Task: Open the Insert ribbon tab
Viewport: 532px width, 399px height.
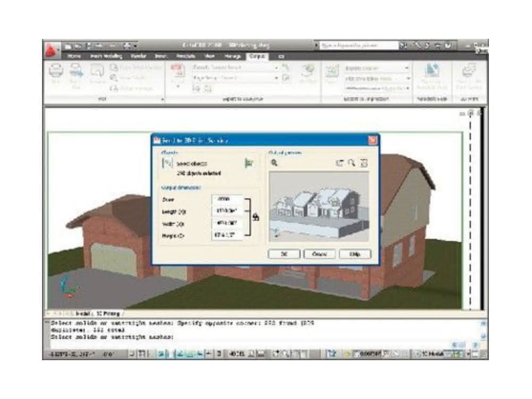Action: click(160, 56)
